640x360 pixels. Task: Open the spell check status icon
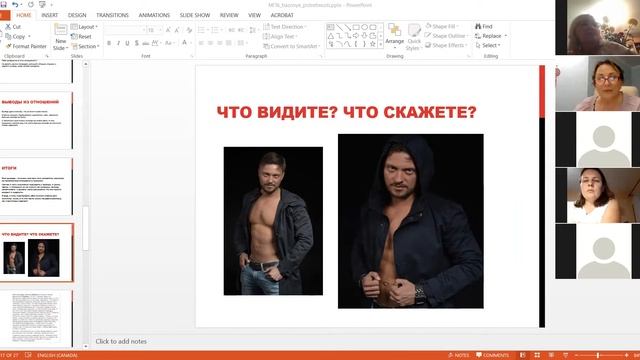click(x=28, y=355)
